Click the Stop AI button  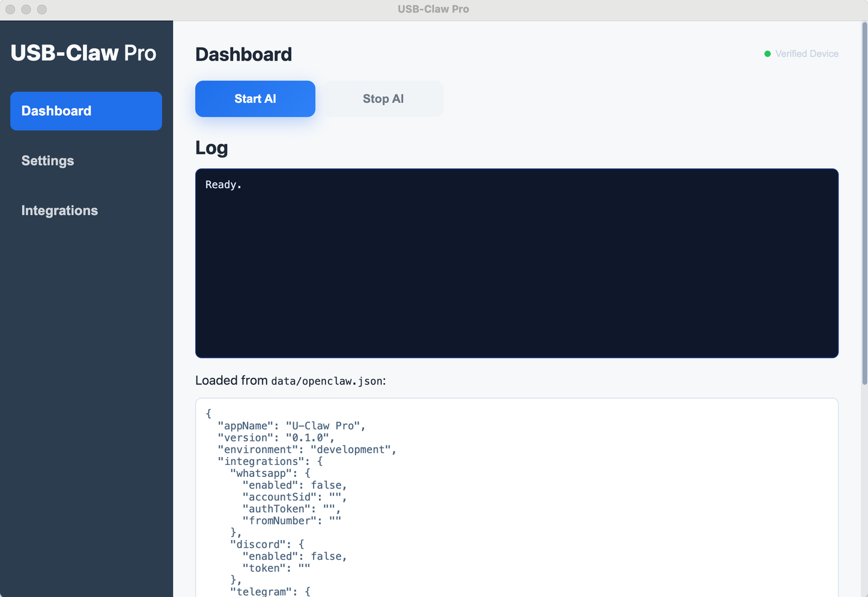coord(383,98)
